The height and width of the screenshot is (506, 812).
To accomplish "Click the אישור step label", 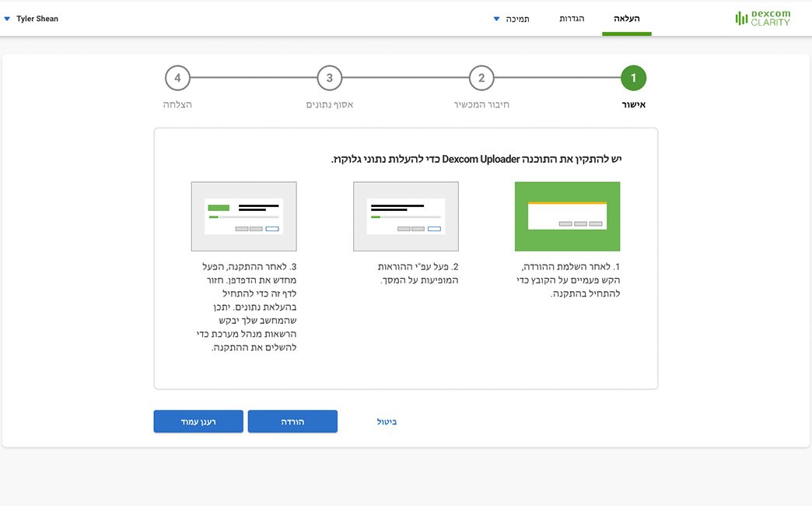I will coord(633,105).
